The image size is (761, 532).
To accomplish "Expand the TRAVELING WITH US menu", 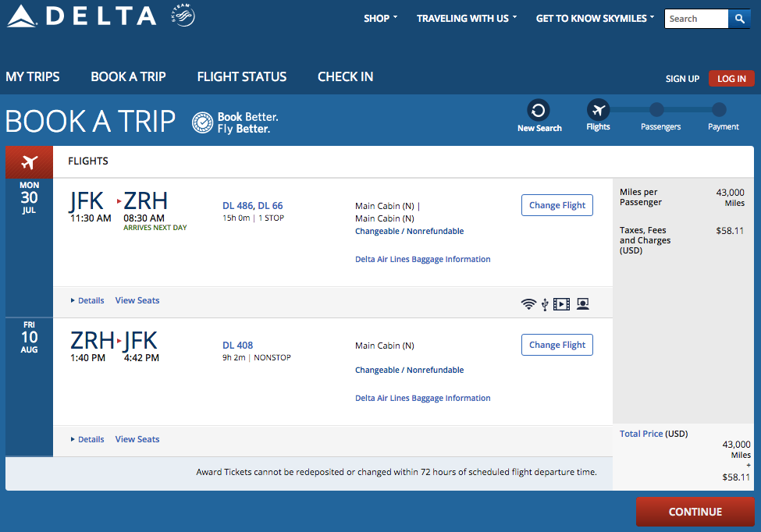I will pyautogui.click(x=467, y=19).
